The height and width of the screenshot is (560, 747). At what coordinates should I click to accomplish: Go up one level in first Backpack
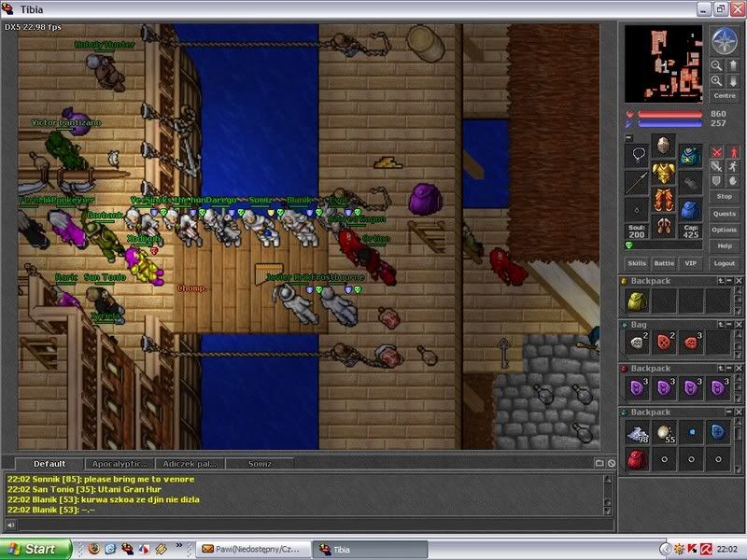721,281
